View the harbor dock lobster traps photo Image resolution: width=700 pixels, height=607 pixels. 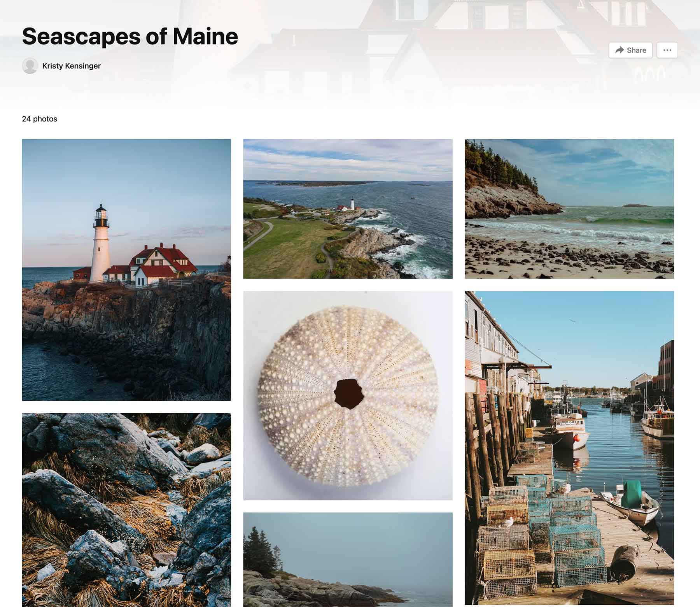pyautogui.click(x=569, y=448)
